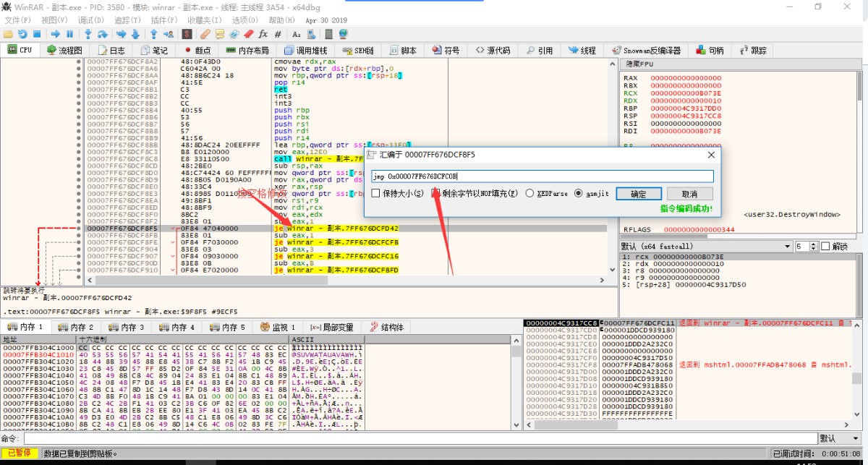Select the RSP register value 0000004C9317CC8
This screenshot has height=465, width=868.
[686, 115]
